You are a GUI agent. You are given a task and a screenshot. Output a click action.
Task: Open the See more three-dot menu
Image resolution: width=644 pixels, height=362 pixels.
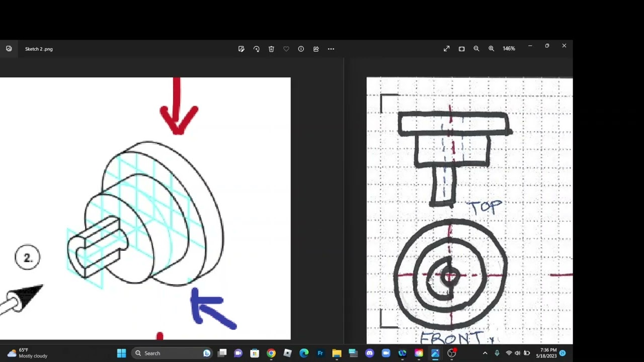coord(331,49)
